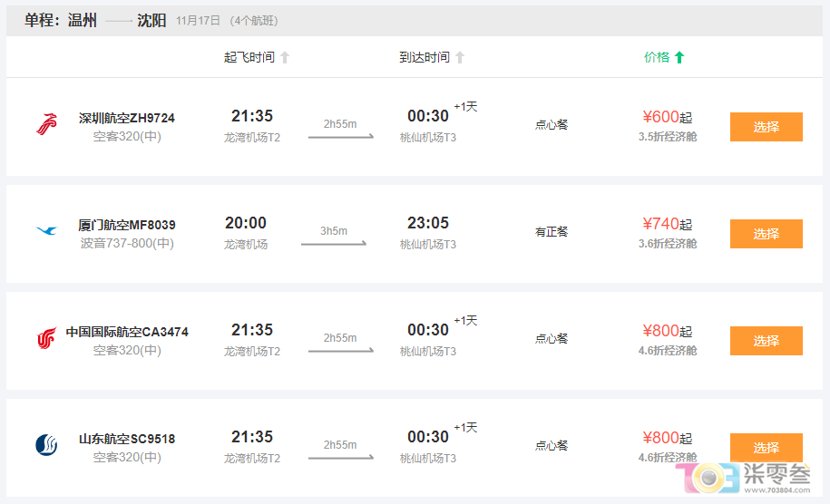The image size is (830, 504).
Task: Open 深圳航空ZH9724 flight details link
Action: 127,118
